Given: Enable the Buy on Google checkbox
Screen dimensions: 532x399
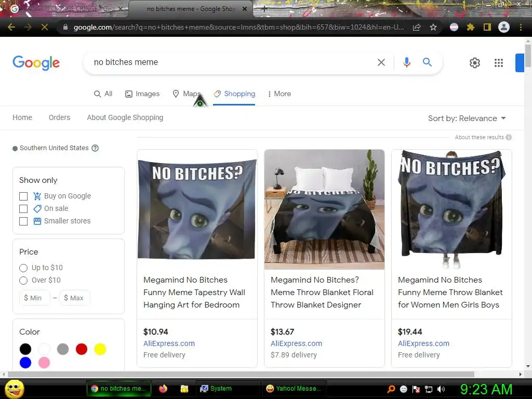Looking at the screenshot, I should [23, 196].
